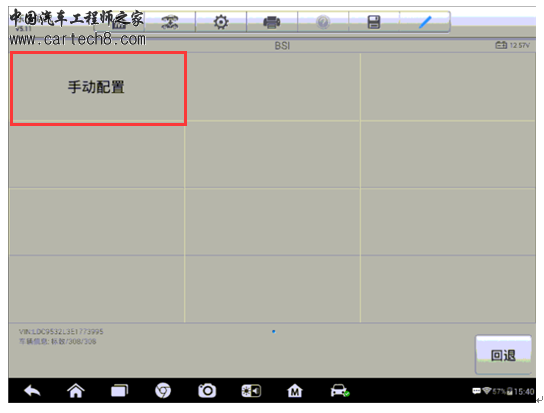
Task: Tap the 回退 back button
Action: click(503, 355)
